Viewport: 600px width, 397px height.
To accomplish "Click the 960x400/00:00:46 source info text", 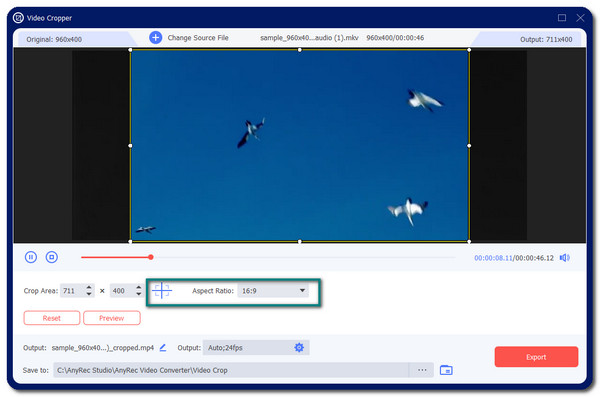I will 395,38.
